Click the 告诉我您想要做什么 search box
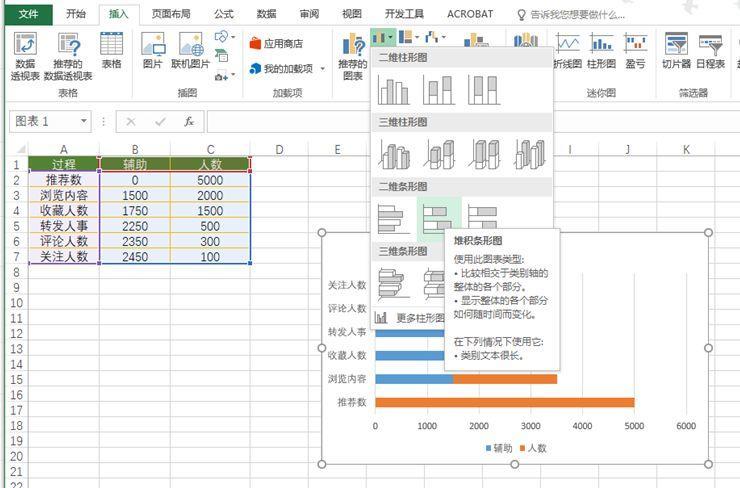 click(572, 15)
